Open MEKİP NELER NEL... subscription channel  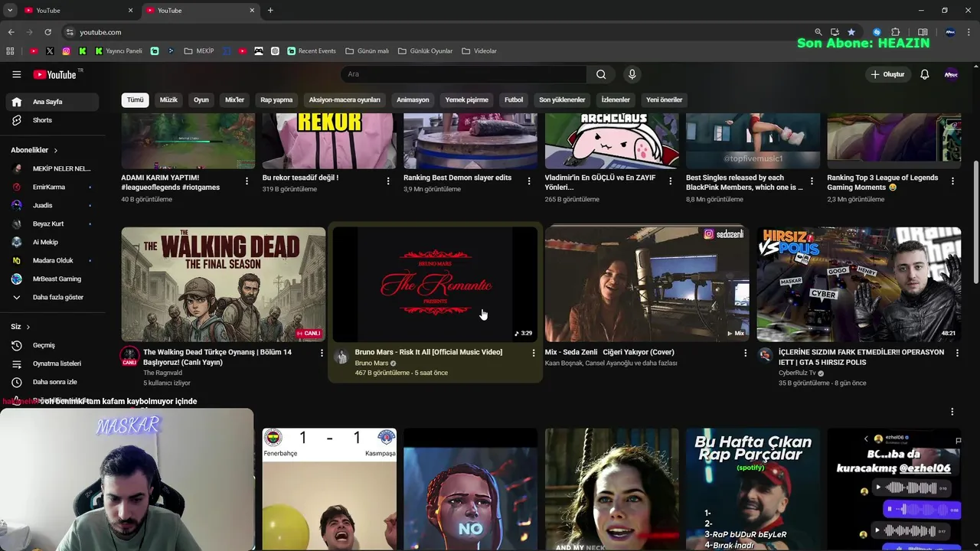coord(51,168)
